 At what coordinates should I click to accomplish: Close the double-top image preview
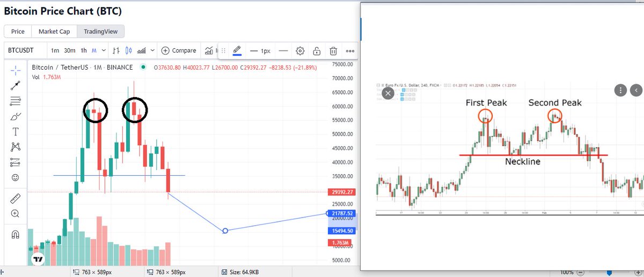(388, 93)
